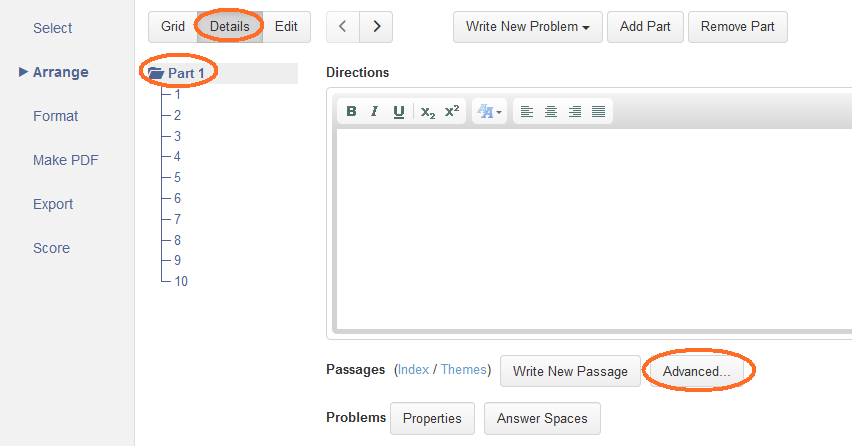Open the font style dropdown
The image size is (852, 446).
tap(489, 111)
